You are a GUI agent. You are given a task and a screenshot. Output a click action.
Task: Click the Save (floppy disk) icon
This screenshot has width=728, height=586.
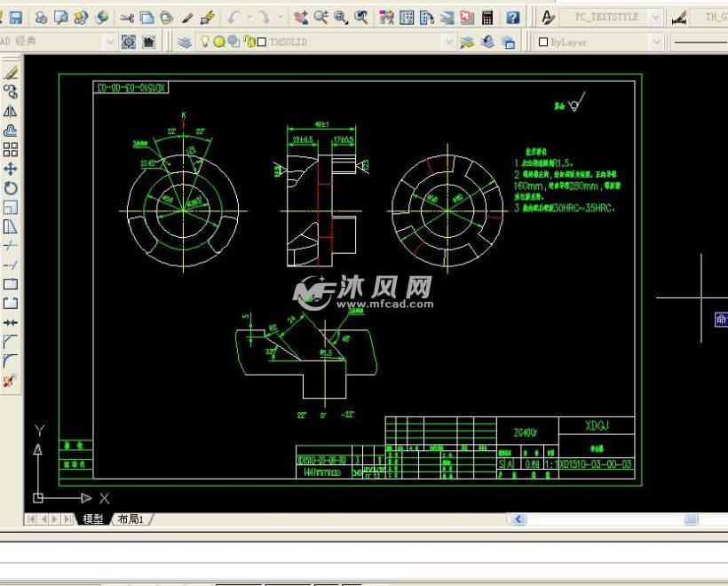(x=16, y=18)
